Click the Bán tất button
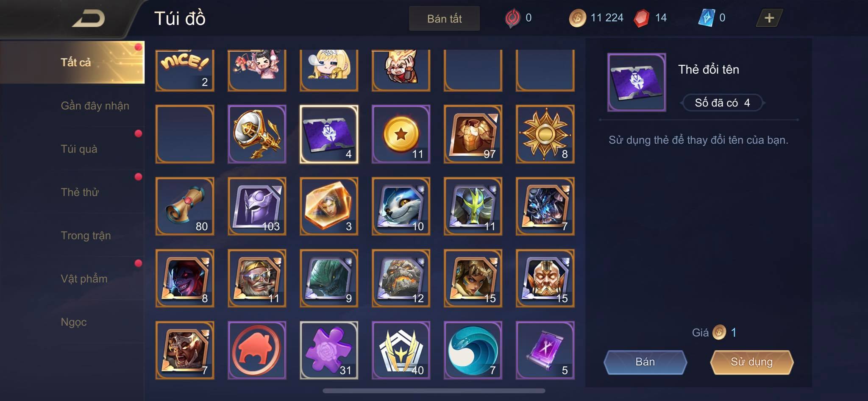Image resolution: width=868 pixels, height=401 pixels. [x=444, y=19]
